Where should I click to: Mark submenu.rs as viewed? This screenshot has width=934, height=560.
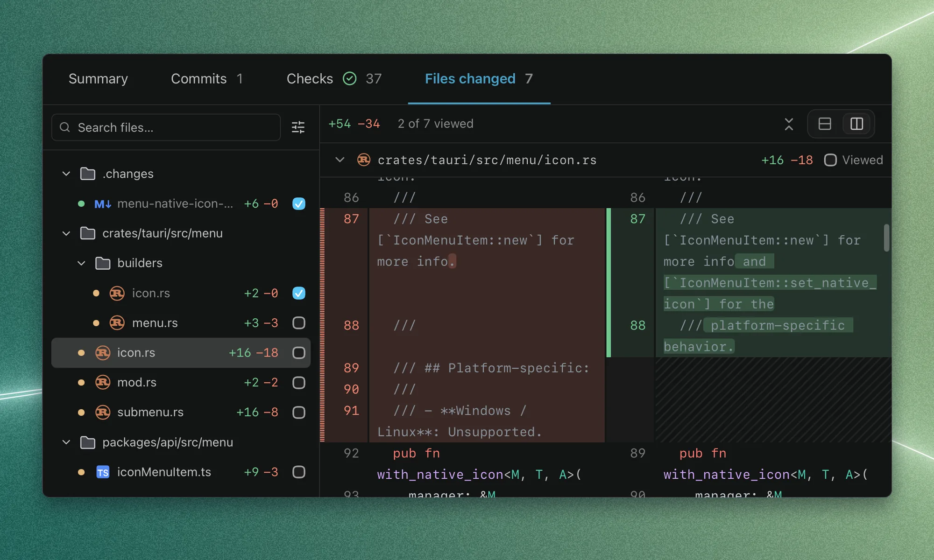[x=299, y=413]
